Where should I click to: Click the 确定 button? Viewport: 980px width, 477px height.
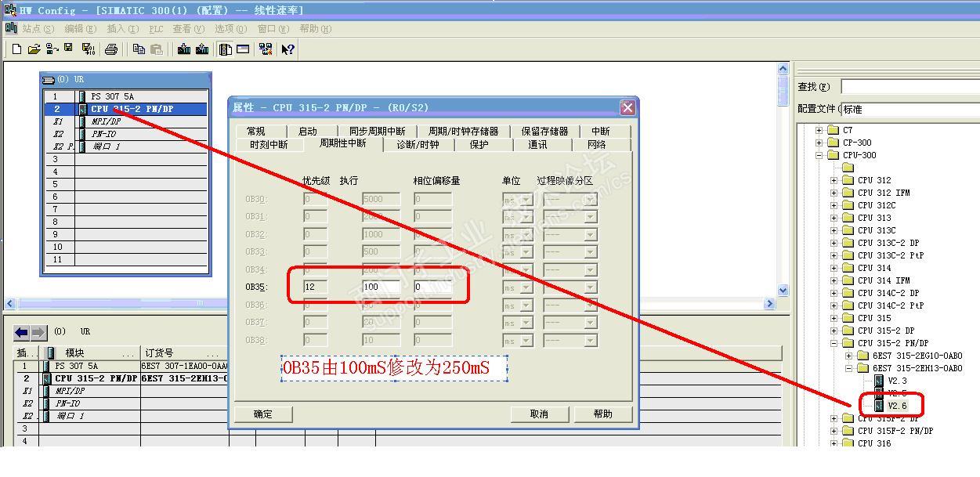(x=263, y=414)
